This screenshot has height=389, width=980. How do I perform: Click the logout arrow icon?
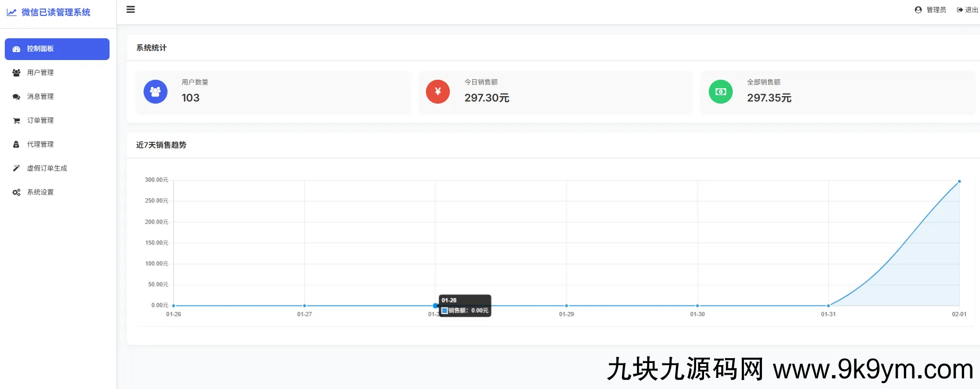(x=960, y=10)
